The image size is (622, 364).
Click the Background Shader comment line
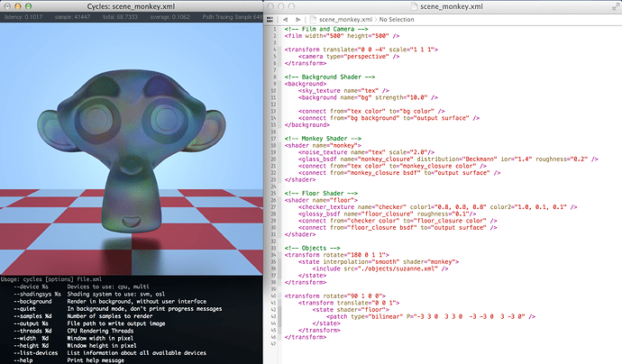[330, 77]
